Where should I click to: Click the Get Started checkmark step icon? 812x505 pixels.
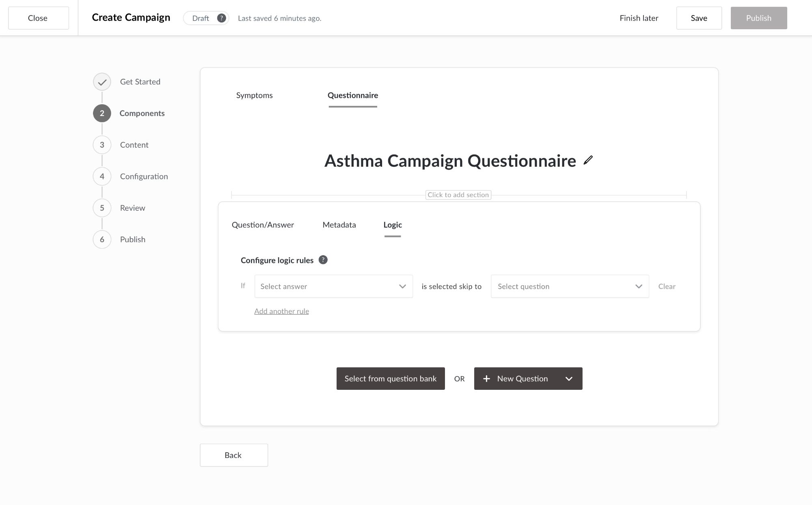pyautogui.click(x=102, y=82)
